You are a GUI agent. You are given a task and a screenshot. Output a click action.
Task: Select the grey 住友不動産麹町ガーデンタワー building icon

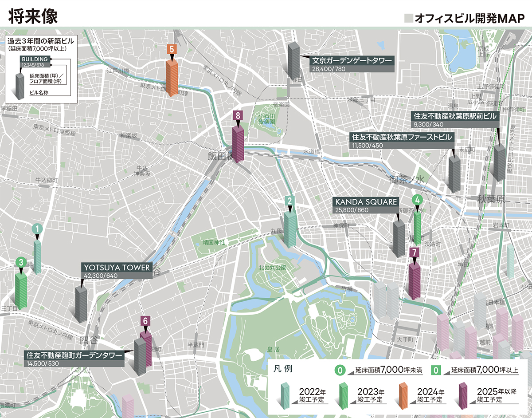click(140, 357)
